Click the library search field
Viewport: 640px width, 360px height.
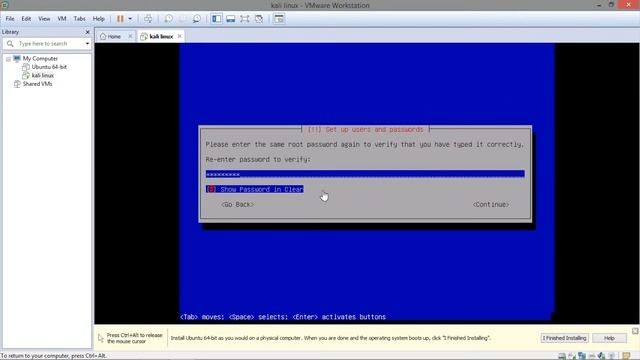(47, 44)
